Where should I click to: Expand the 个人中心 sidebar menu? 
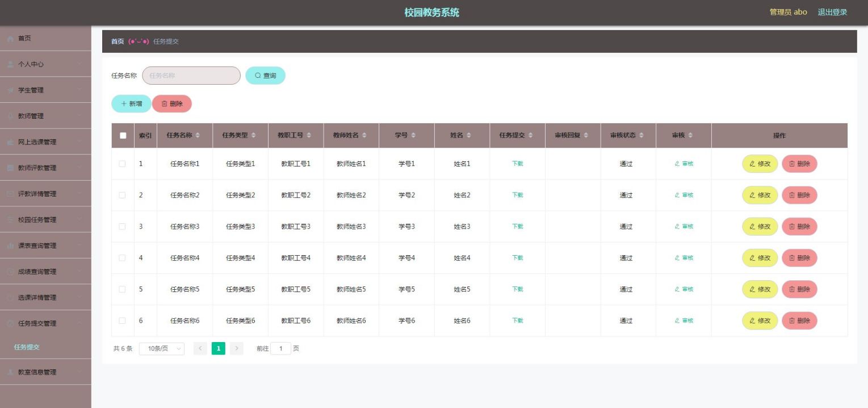[45, 64]
